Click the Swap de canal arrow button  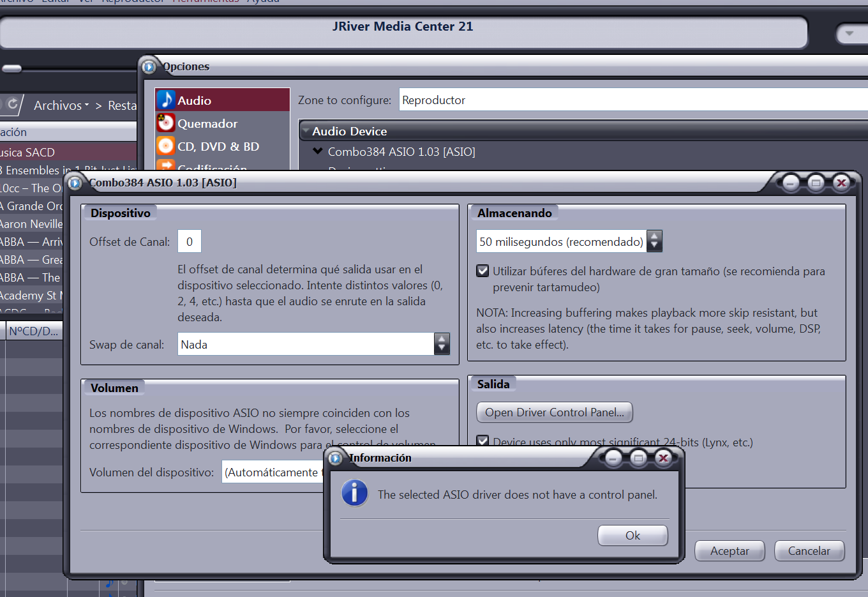(442, 344)
